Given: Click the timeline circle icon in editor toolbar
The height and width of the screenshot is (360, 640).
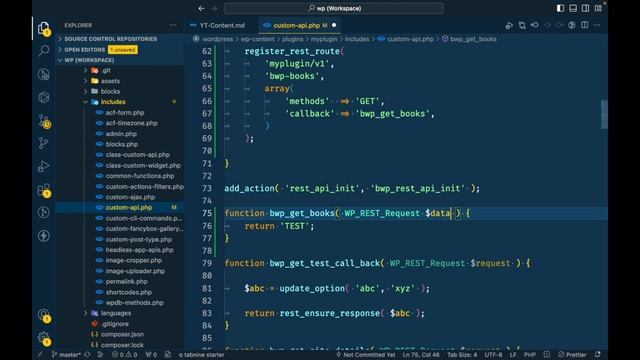Looking at the screenshot, I should [572, 25].
